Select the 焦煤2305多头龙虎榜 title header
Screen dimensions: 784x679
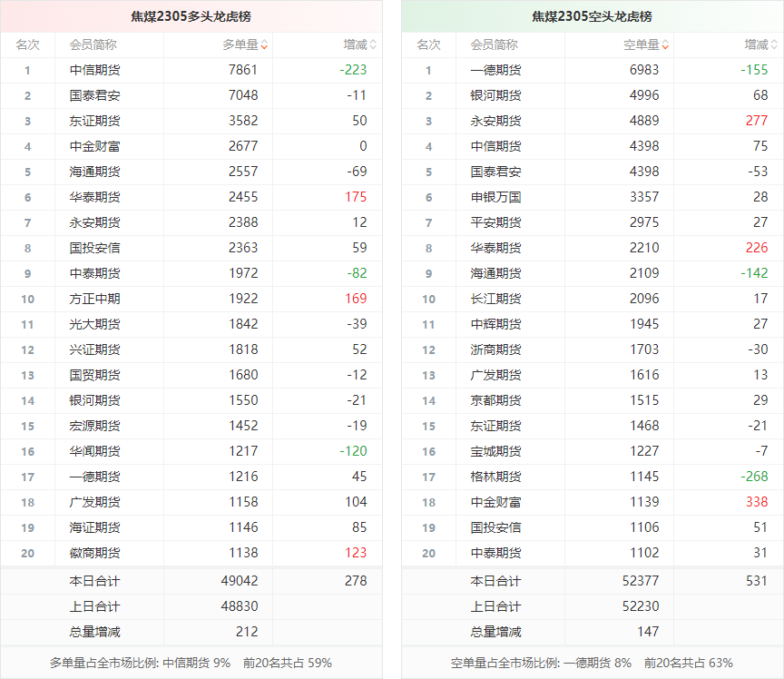[191, 16]
